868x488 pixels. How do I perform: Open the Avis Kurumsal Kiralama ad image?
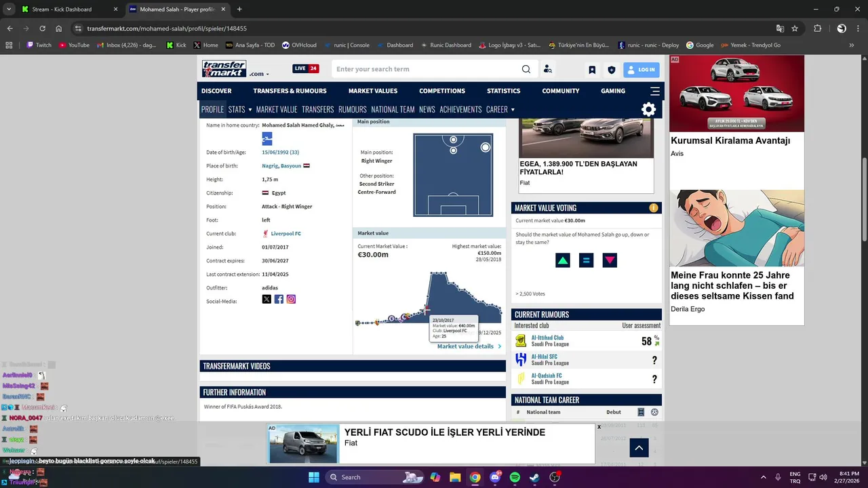[736, 94]
